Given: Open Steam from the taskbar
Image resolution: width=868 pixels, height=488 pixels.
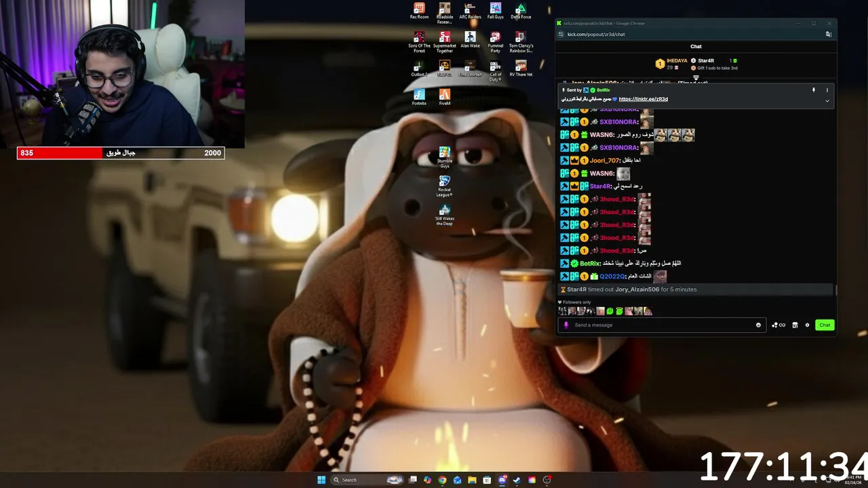Looking at the screenshot, I should click(x=517, y=480).
